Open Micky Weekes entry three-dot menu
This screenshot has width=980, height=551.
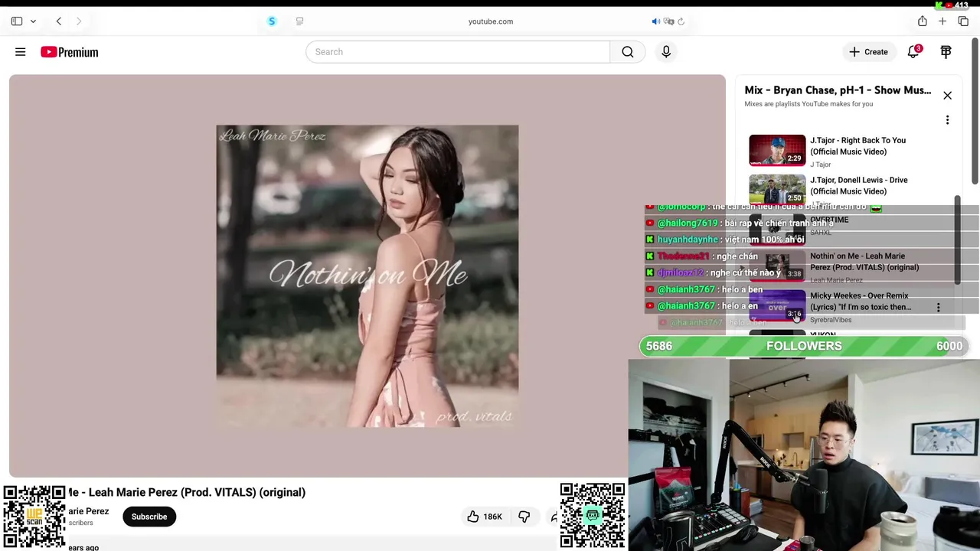[938, 308]
